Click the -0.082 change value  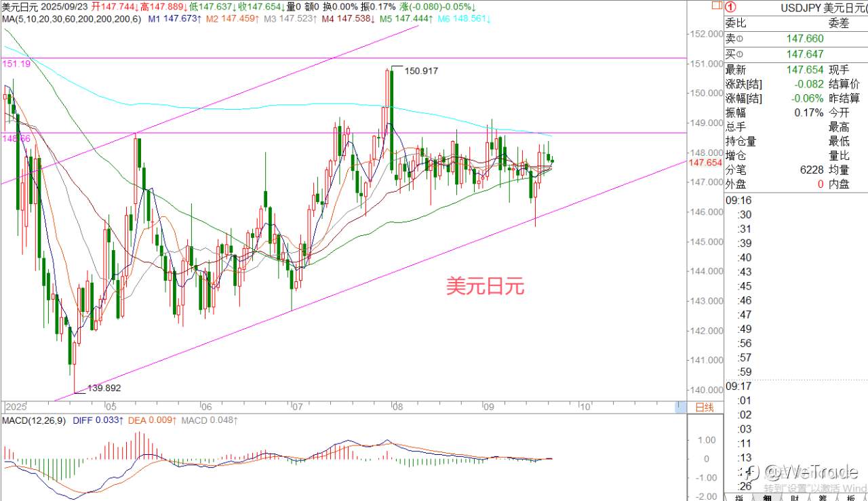point(809,84)
